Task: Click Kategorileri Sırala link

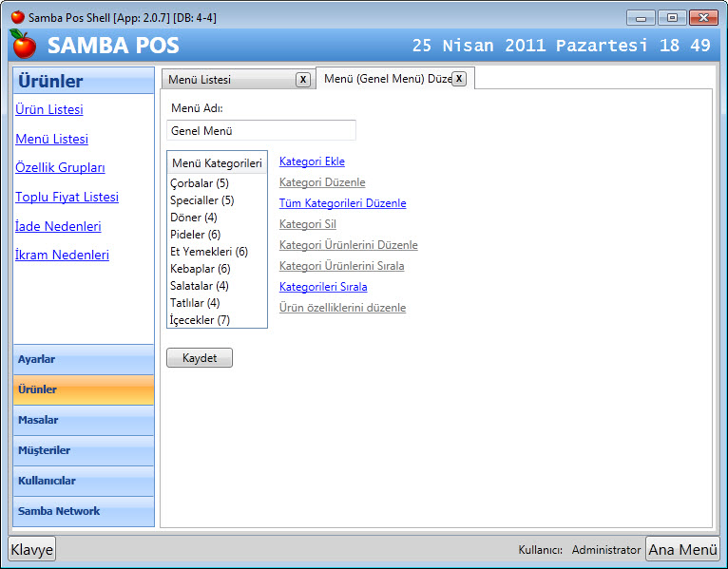Action: point(323,287)
